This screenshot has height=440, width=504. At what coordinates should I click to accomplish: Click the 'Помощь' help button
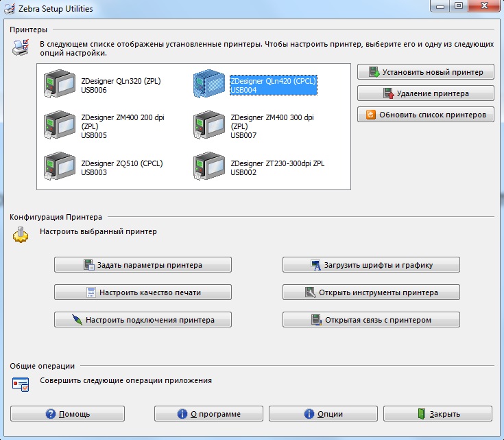[67, 414]
